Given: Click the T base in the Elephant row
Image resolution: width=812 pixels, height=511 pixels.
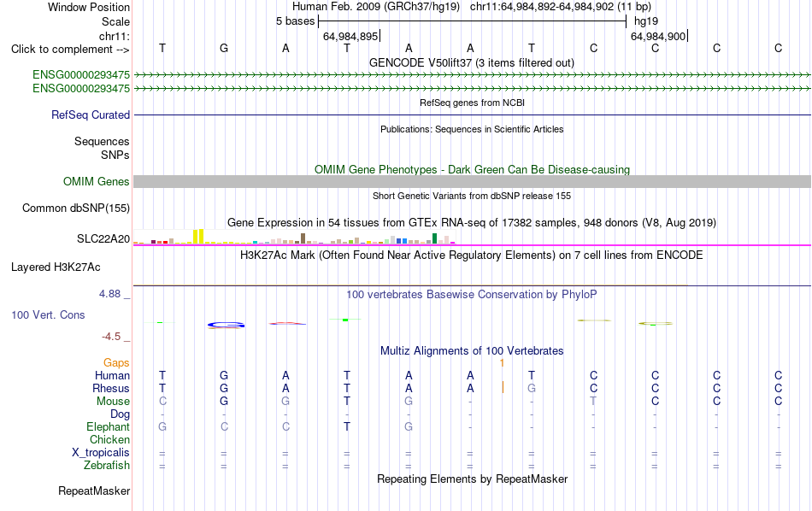Looking at the screenshot, I should (x=346, y=427).
